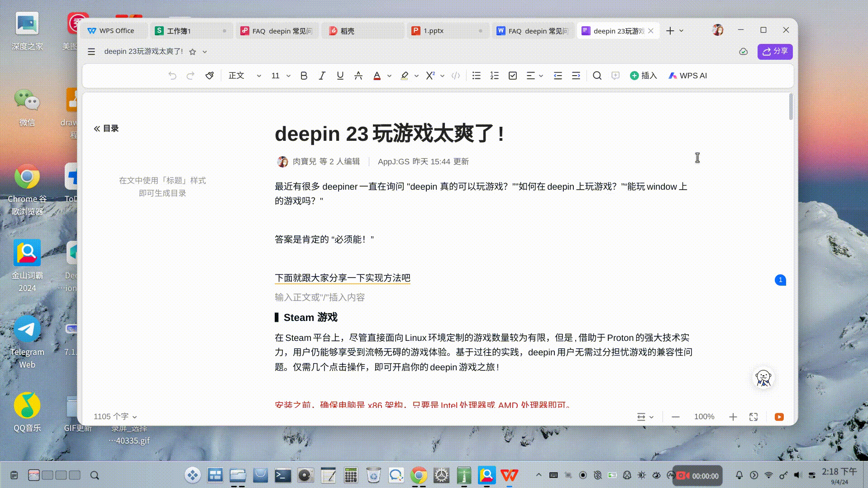Select the underline tool
The height and width of the screenshot is (488, 868).
click(340, 76)
